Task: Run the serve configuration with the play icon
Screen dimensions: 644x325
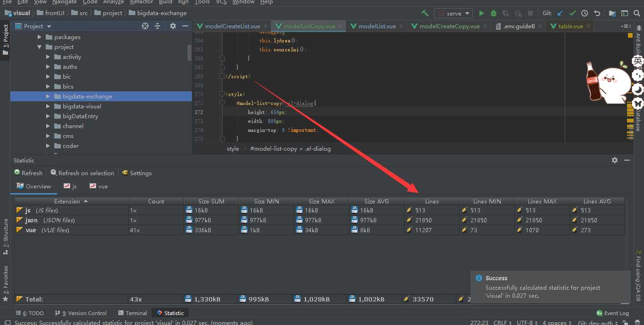Action: 481,13
